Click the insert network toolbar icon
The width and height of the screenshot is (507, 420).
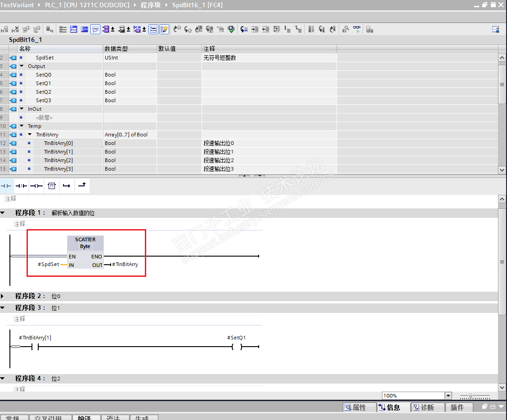(x=4, y=29)
